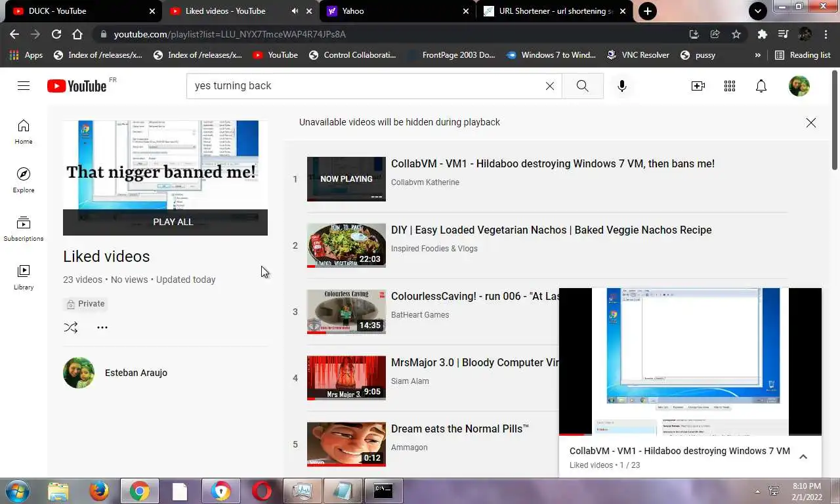The height and width of the screenshot is (504, 840).
Task: Open the Siam Alam channel link
Action: point(409,381)
